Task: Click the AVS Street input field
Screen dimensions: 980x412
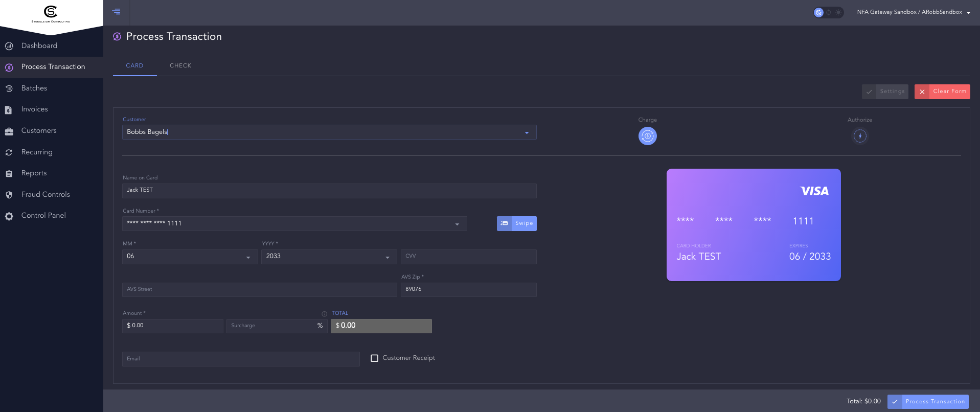Action: pyautogui.click(x=260, y=290)
